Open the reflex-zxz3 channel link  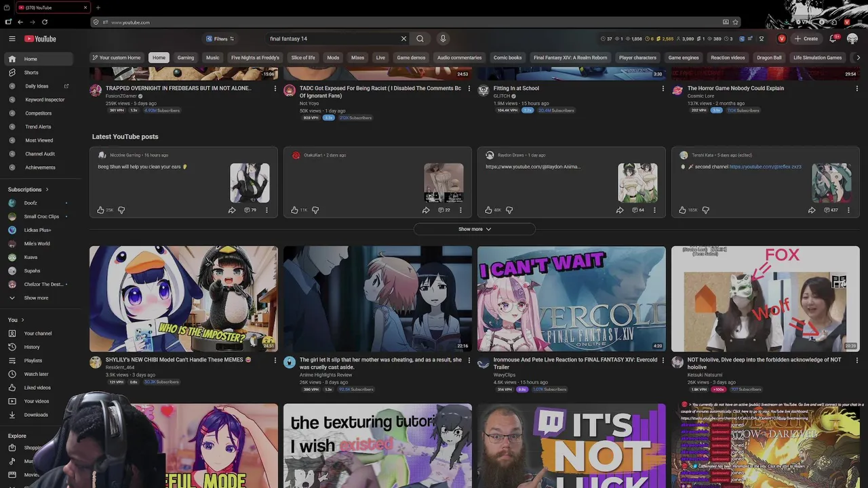point(766,167)
